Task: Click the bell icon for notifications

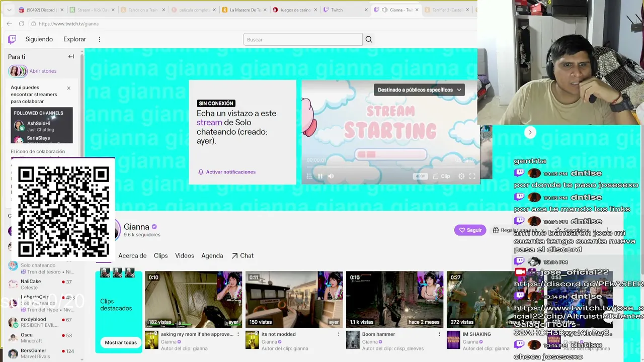Action: pyautogui.click(x=201, y=172)
